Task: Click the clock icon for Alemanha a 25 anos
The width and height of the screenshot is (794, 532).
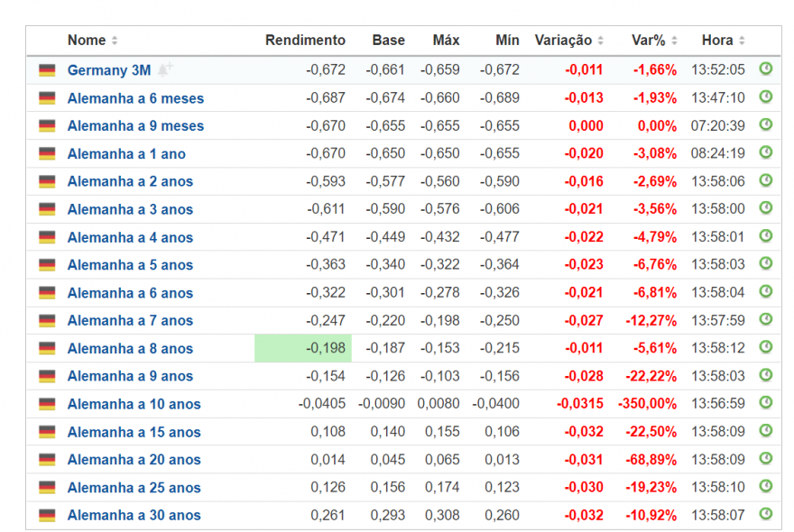Action: click(x=766, y=486)
